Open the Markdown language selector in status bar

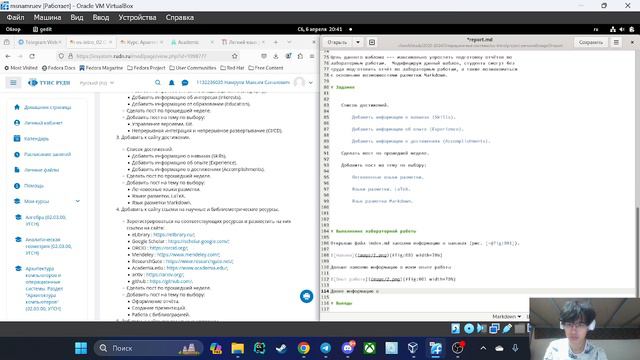tap(507, 316)
